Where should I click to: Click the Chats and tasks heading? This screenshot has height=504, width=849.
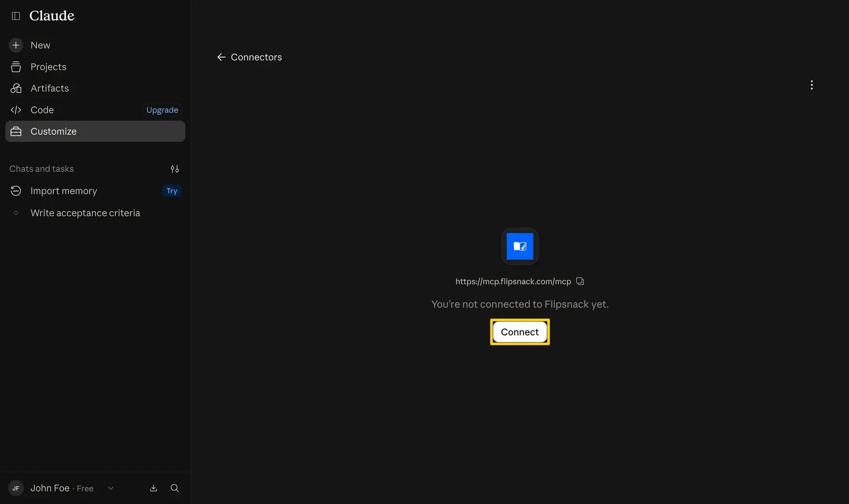click(42, 169)
